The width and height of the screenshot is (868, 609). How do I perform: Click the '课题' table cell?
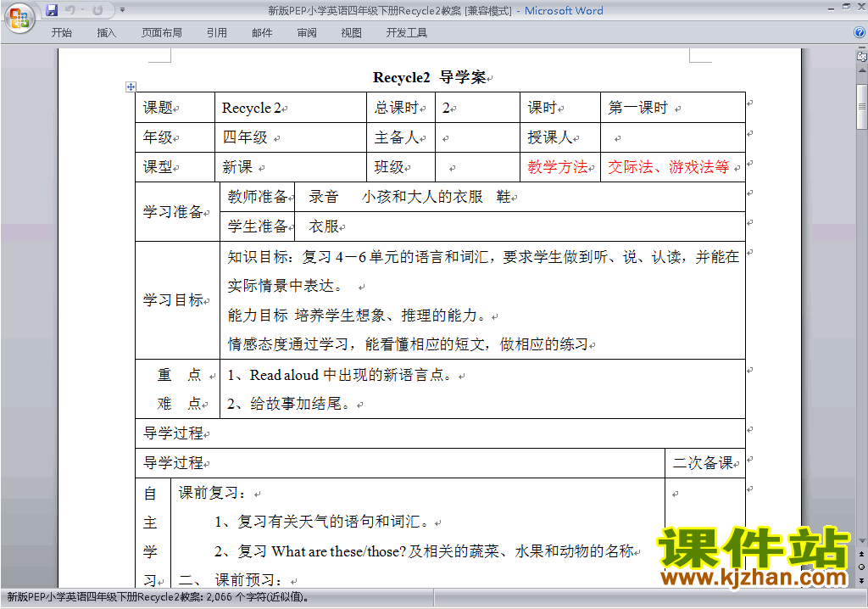(x=175, y=108)
